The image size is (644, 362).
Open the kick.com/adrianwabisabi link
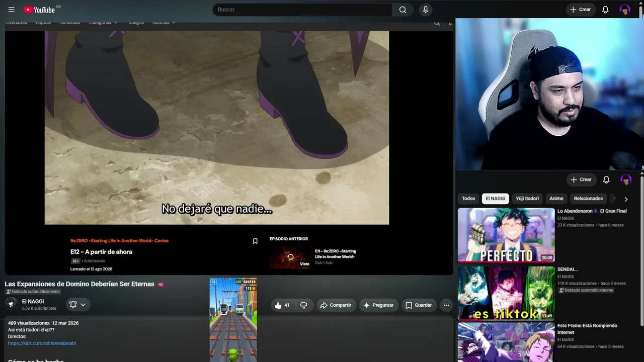42,343
